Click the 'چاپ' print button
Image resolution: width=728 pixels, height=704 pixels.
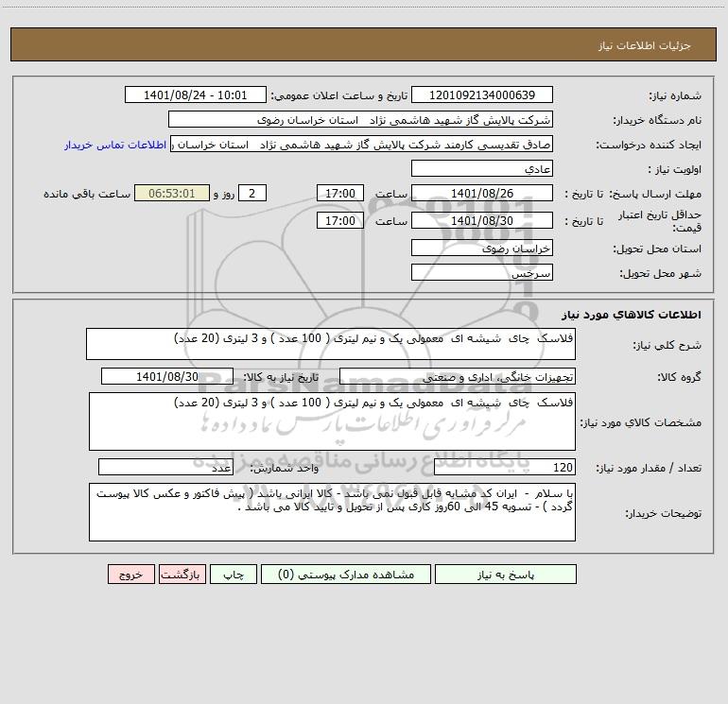coord(234,574)
